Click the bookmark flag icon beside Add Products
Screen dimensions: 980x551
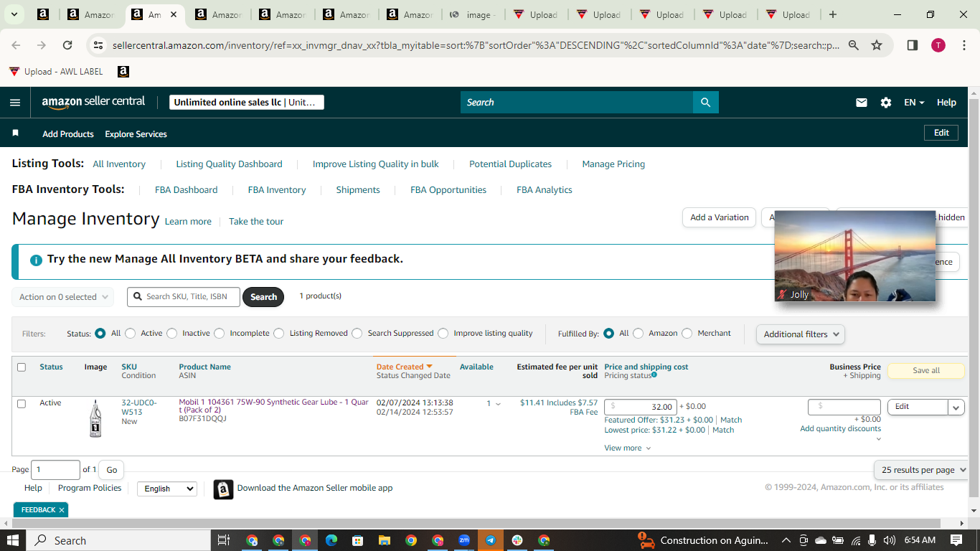click(16, 133)
